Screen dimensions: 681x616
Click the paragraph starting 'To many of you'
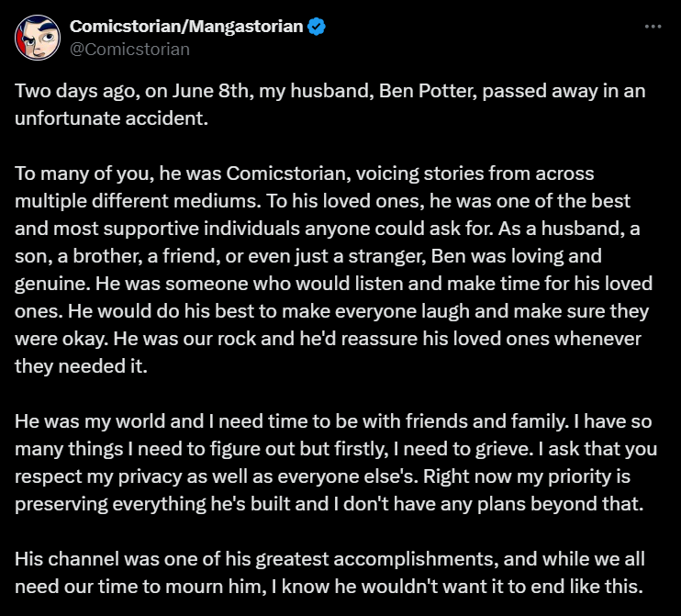click(333, 269)
